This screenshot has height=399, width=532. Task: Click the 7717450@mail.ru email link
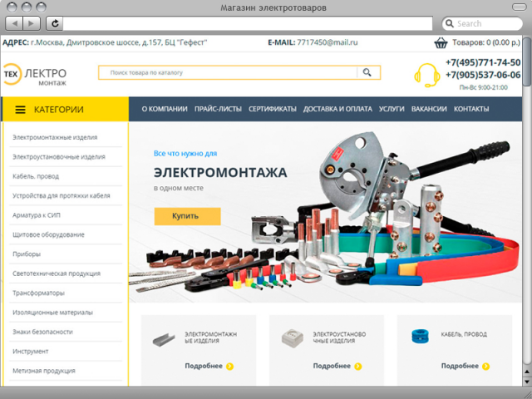point(328,42)
